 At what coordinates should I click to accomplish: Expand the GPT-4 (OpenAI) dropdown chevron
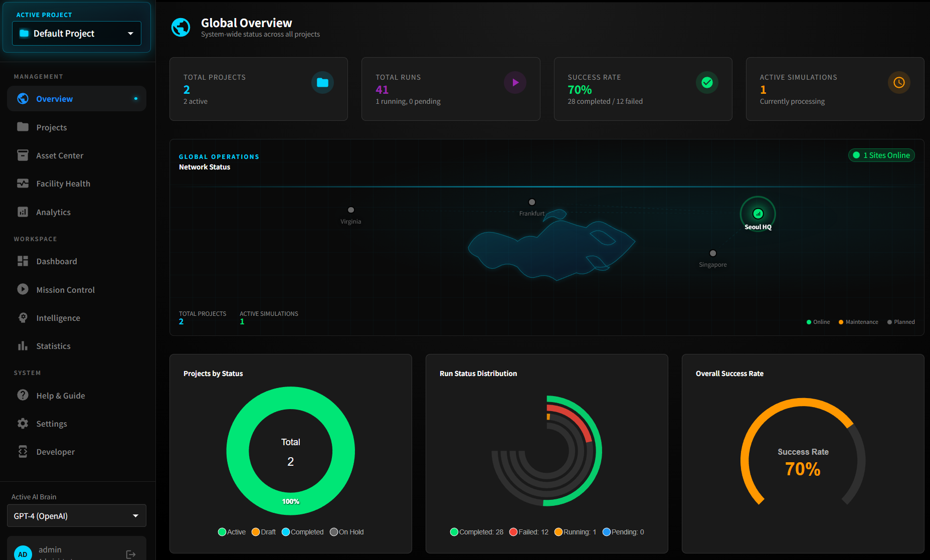(x=135, y=515)
